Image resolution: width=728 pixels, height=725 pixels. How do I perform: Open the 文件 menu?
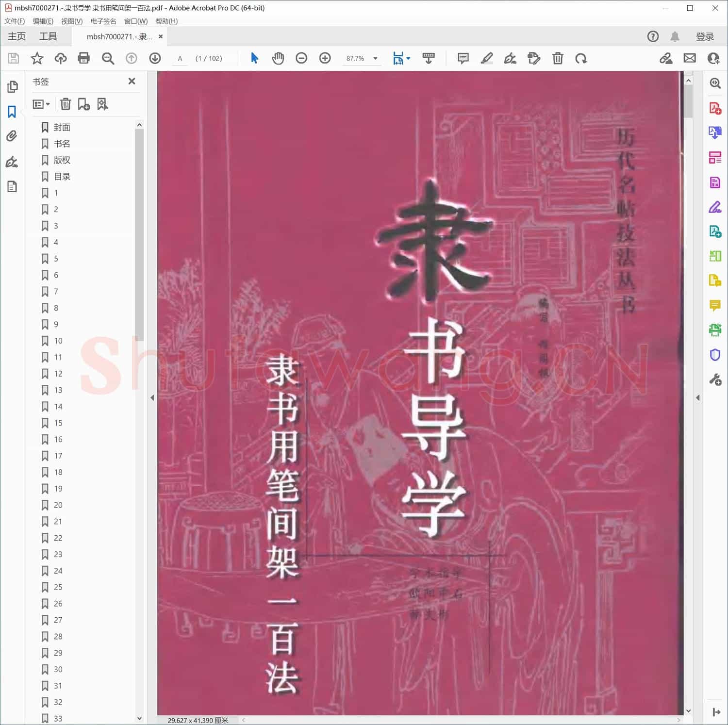point(14,21)
